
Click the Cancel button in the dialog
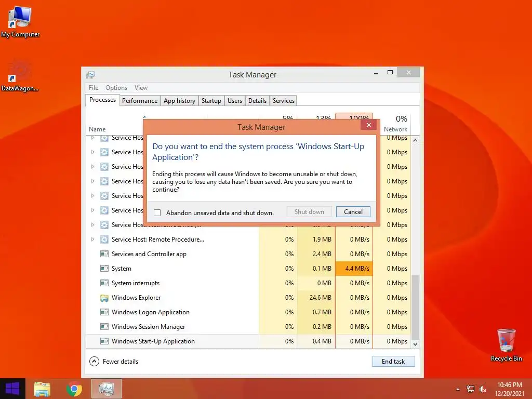353,212
